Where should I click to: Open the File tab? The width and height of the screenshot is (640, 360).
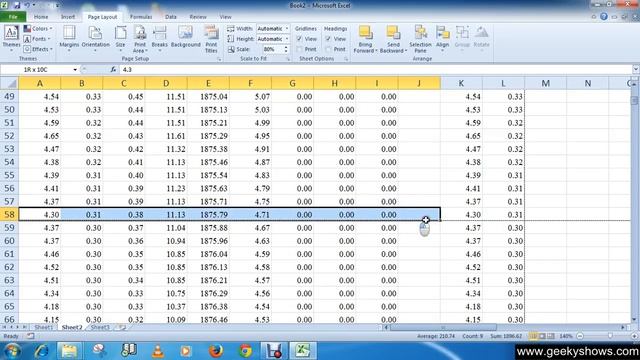[x=13, y=17]
